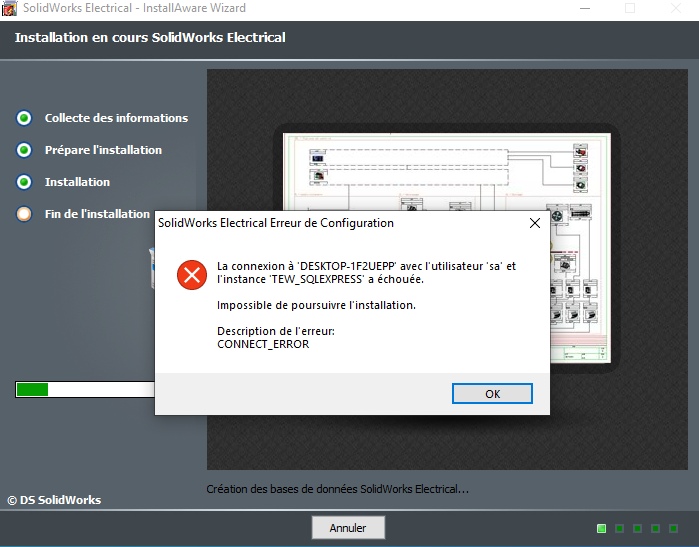Screen dimensions: 699x547
Task: Click the CONNECT_ERROR description text
Action: pyautogui.click(x=263, y=344)
